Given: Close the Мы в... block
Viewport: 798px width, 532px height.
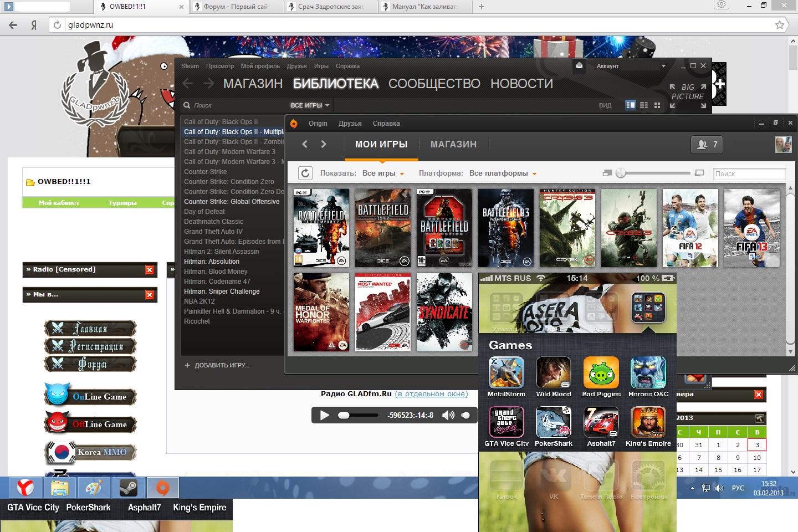Looking at the screenshot, I should (x=150, y=295).
